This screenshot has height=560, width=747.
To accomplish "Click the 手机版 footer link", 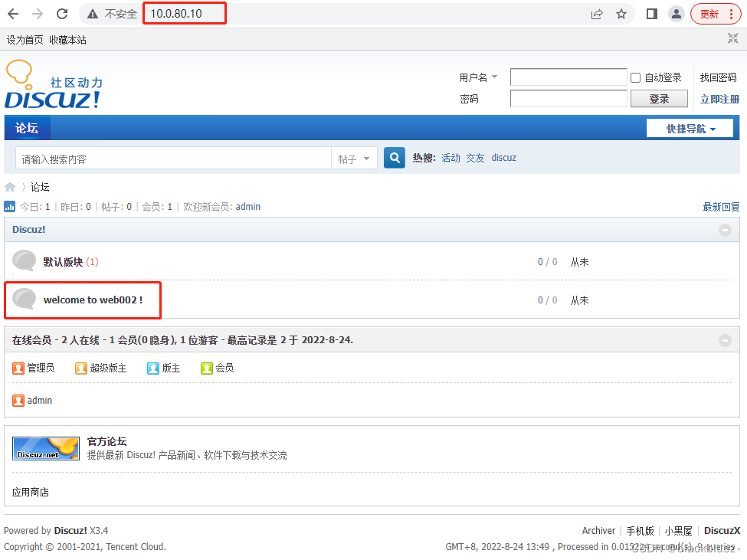I will (641, 530).
